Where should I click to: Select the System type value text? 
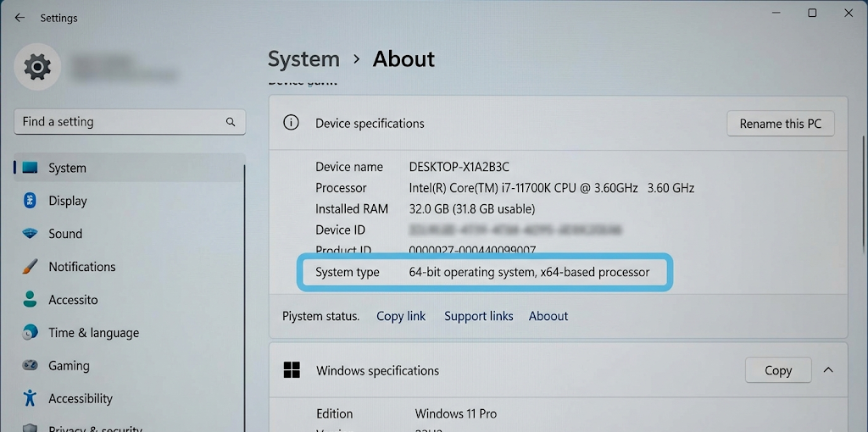coord(529,272)
